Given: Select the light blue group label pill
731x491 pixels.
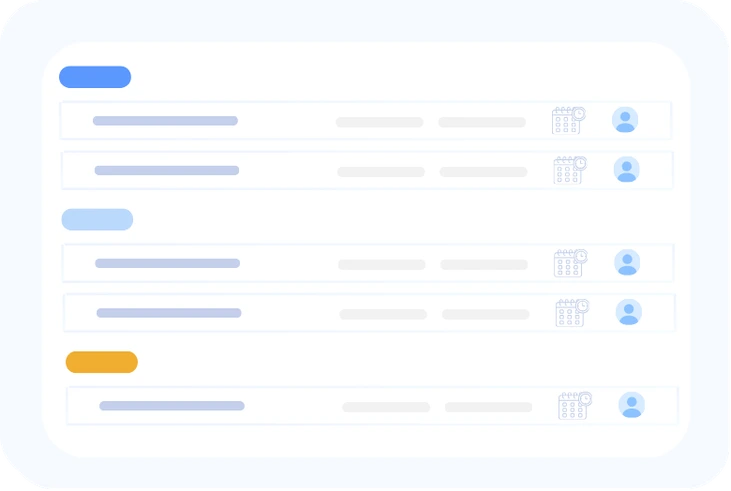Looking at the screenshot, I should click(x=97, y=219).
